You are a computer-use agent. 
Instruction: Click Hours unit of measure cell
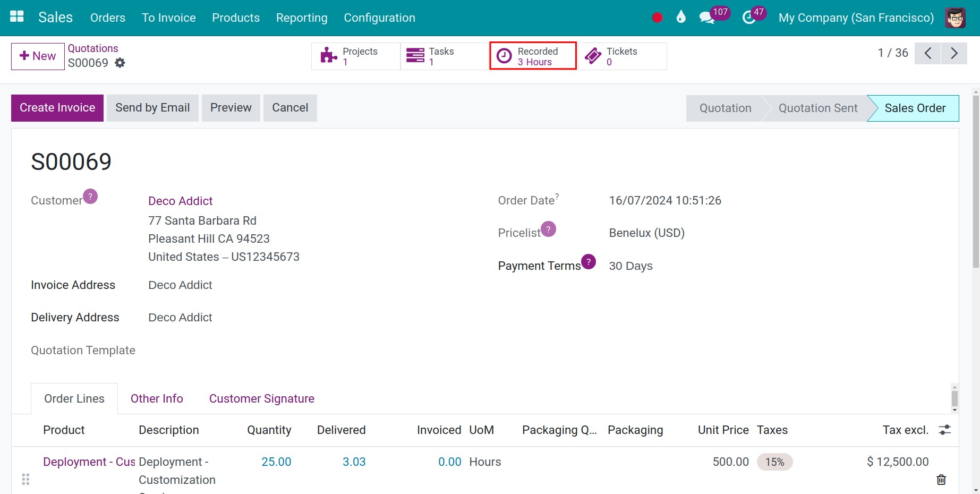[485, 462]
